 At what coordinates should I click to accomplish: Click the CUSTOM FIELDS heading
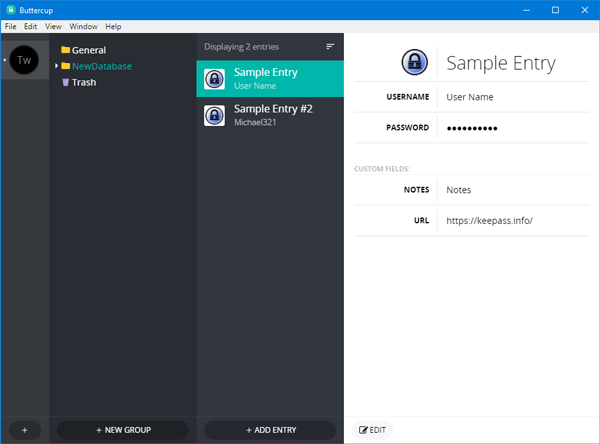[382, 169]
